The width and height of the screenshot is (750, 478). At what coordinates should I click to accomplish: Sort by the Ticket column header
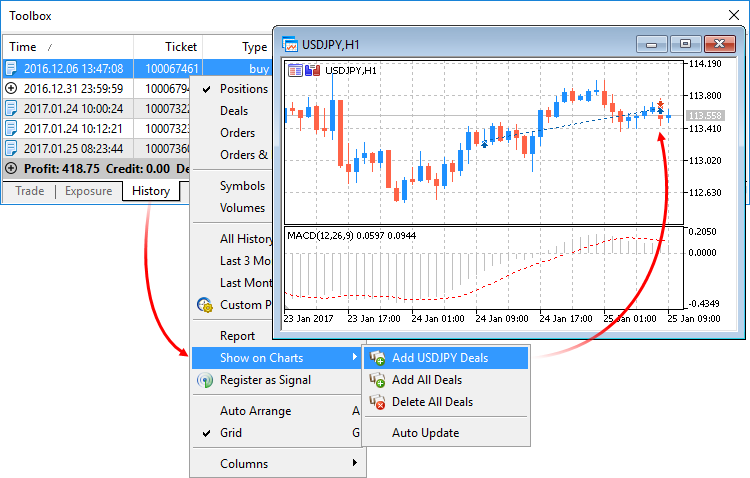(181, 46)
